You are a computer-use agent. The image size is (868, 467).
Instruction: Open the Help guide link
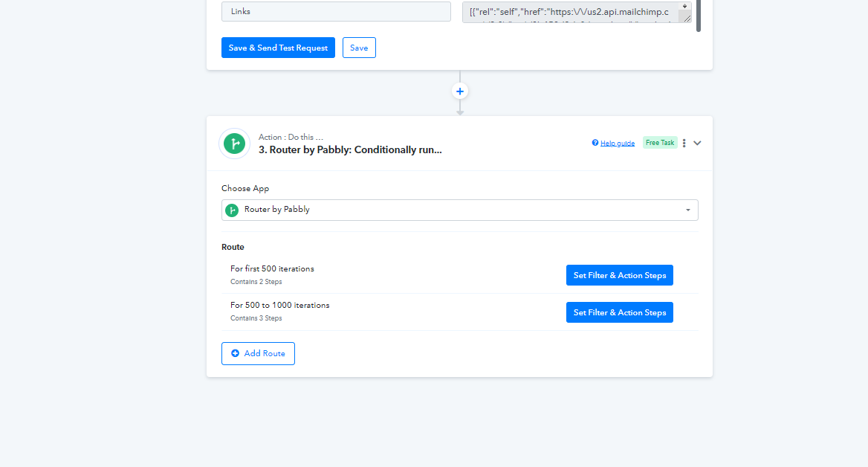tap(618, 143)
